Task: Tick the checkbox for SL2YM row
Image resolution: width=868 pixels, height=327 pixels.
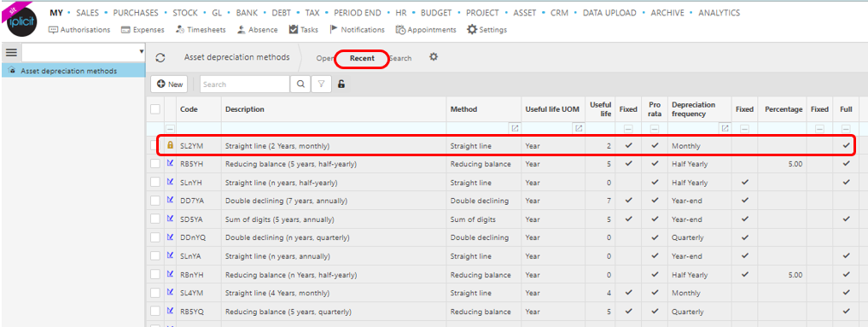Action: [x=155, y=145]
